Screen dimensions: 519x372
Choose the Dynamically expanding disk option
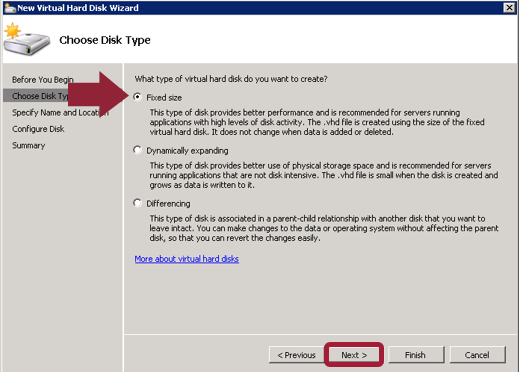point(137,150)
